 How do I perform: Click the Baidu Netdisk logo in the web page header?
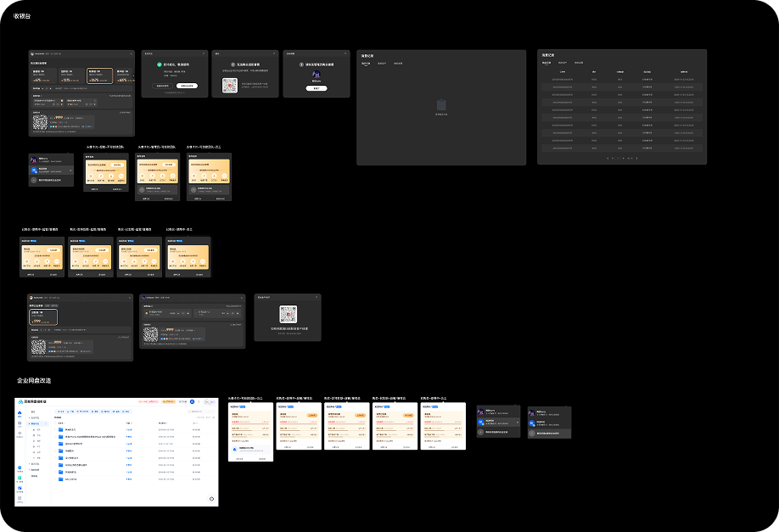point(20,402)
